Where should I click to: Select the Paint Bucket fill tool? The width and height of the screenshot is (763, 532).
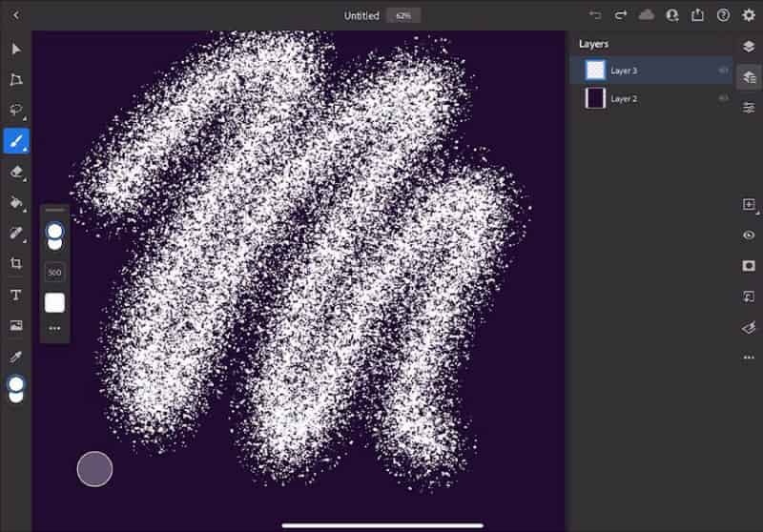coord(16,202)
